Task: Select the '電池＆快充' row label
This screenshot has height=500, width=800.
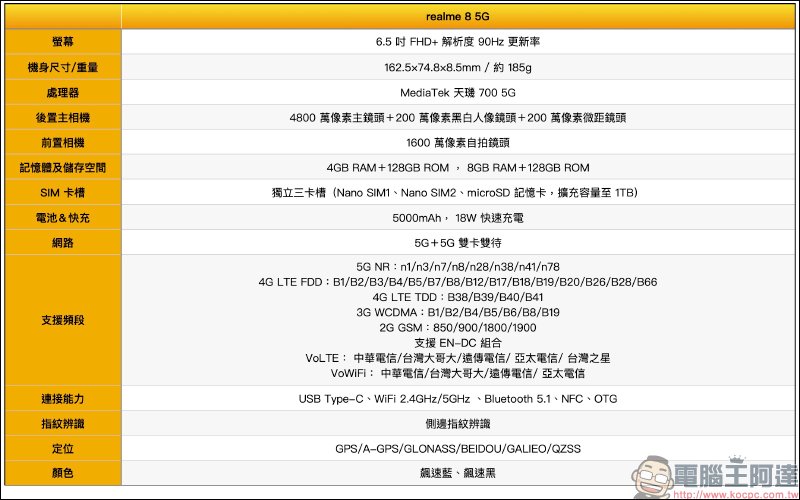Action: 63,218
